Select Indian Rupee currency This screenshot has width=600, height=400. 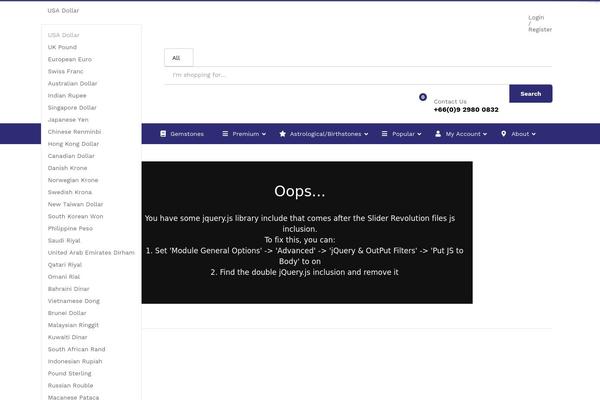tap(67, 95)
